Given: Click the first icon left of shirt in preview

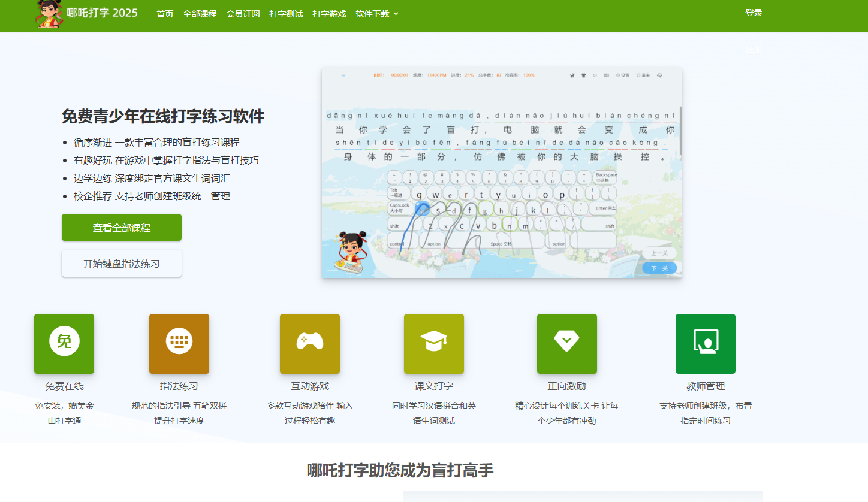Looking at the screenshot, I should (572, 75).
